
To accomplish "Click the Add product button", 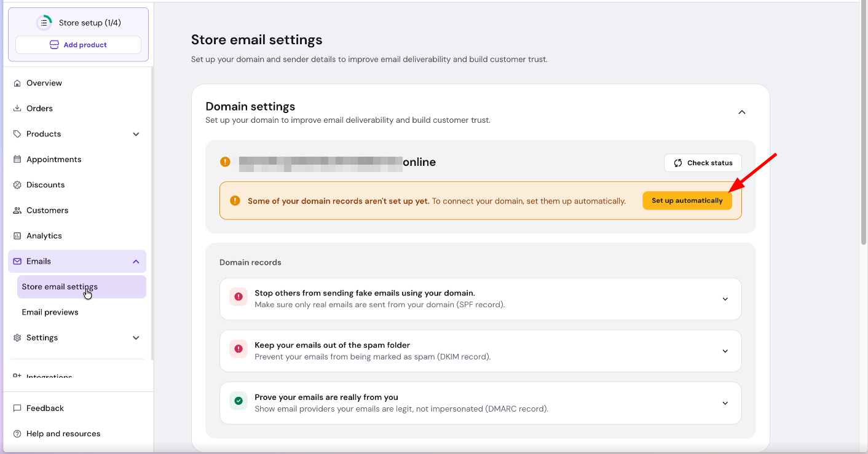I will pyautogui.click(x=78, y=45).
